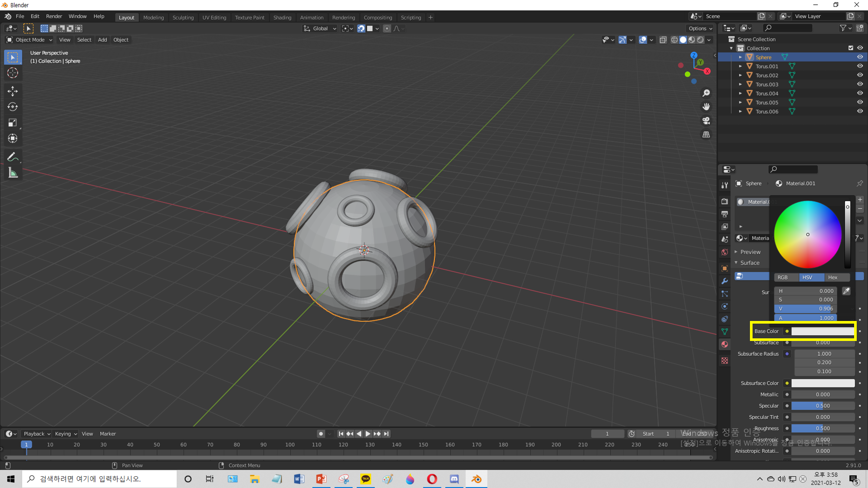This screenshot has height=488, width=868.
Task: Hide Torus.003 with its eye icon
Action: point(860,84)
